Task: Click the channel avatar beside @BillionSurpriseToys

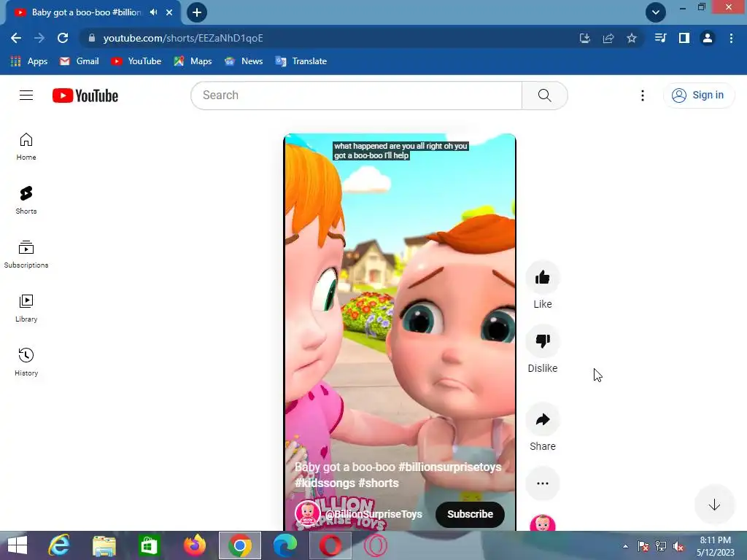Action: [307, 514]
